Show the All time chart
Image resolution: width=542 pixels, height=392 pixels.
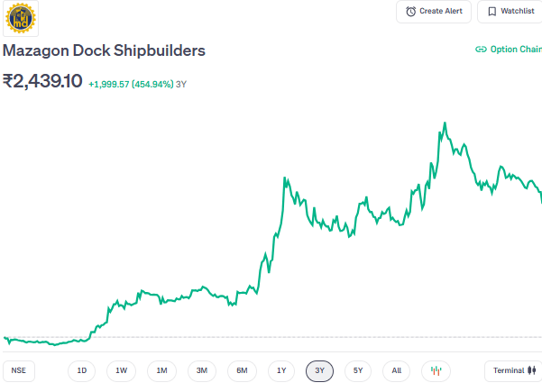(x=397, y=370)
